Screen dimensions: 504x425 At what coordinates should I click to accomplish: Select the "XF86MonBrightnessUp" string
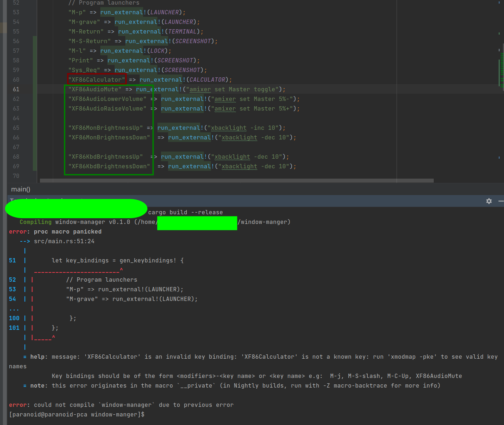point(106,128)
